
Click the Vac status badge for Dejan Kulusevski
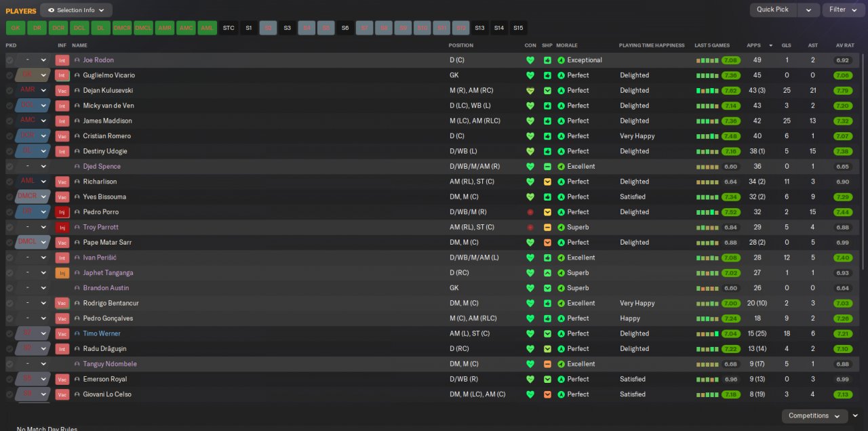click(x=62, y=91)
